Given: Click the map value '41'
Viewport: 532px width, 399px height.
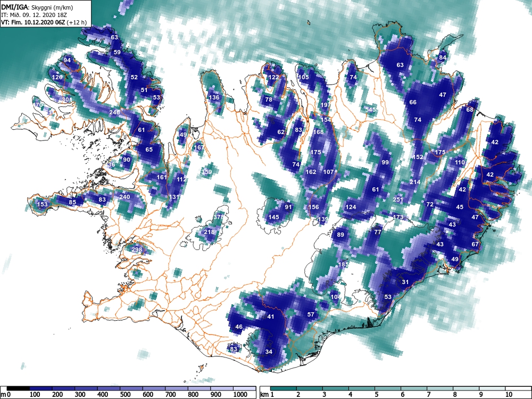Looking at the screenshot, I should coord(270,317).
